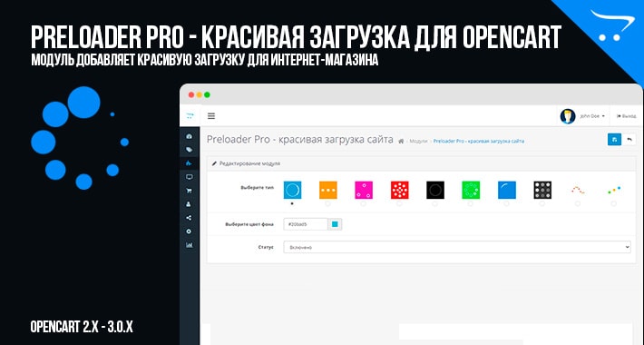644x345 pixels.
Task: Click the orange wave dots preloader thumbnail
Action: pos(578,190)
